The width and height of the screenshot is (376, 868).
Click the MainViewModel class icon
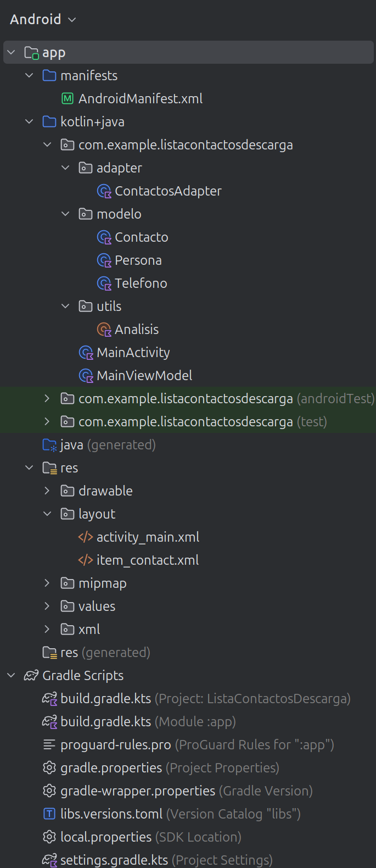pos(86,376)
